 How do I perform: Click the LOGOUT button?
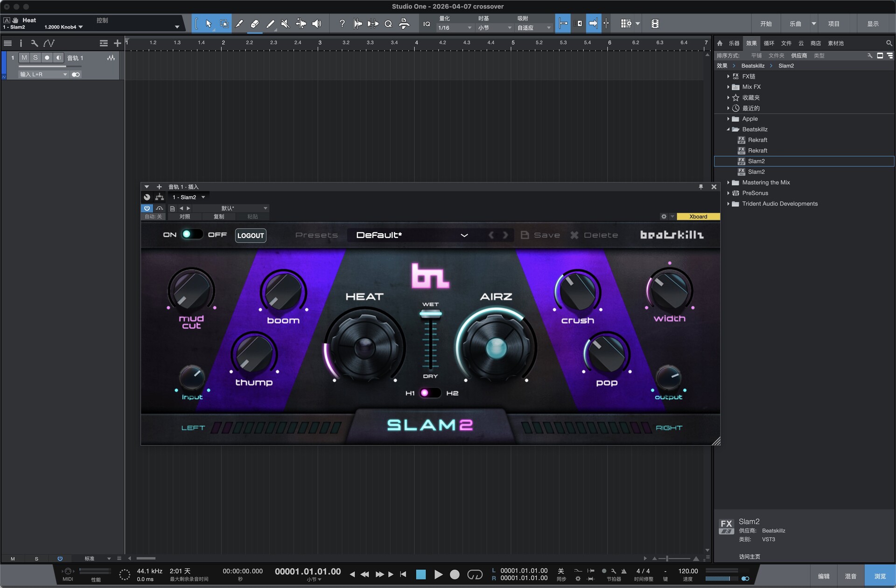(251, 235)
